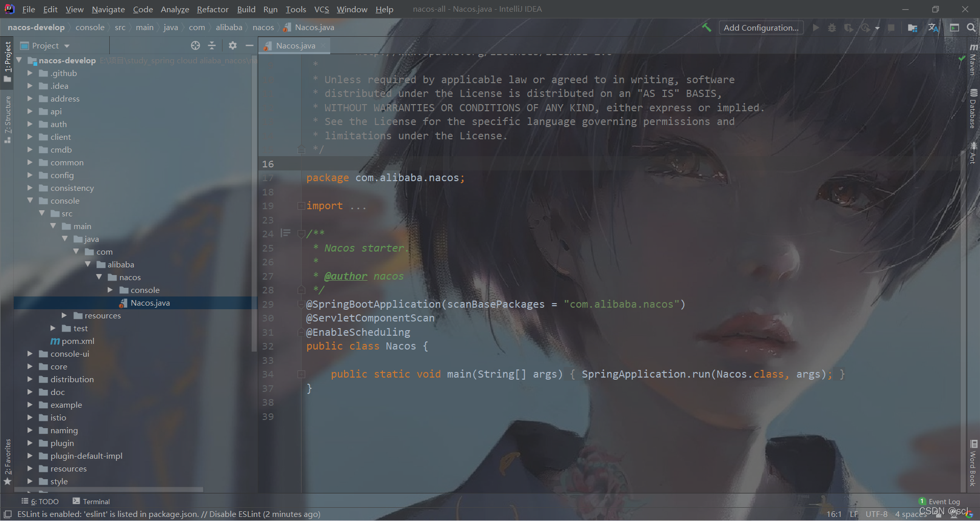Open the VCS menu
Image resolution: width=980 pixels, height=521 pixels.
coord(322,9)
